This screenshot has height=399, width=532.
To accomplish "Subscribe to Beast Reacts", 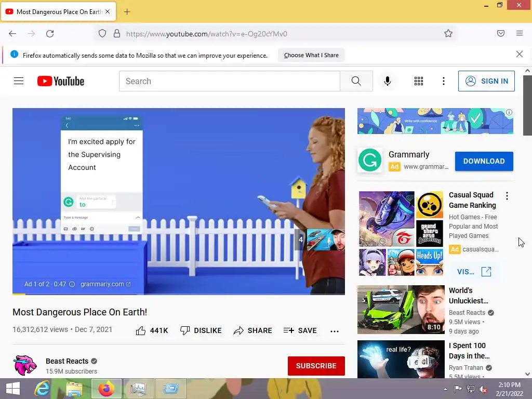I will pyautogui.click(x=316, y=366).
